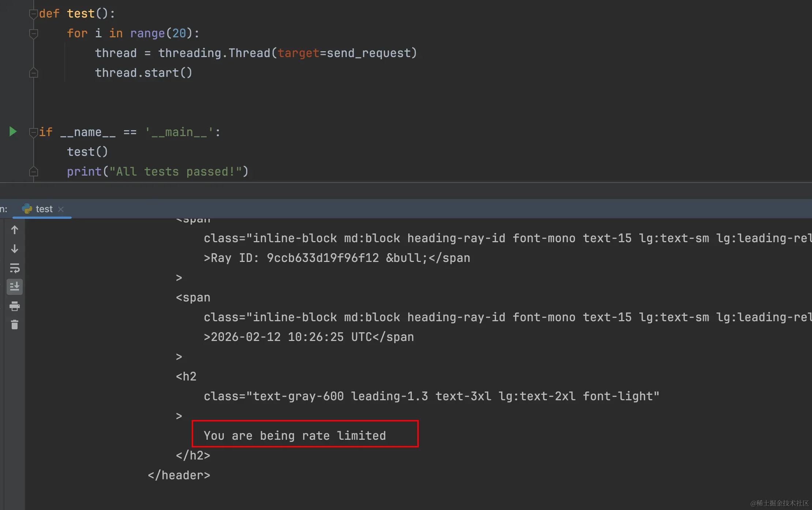The height and width of the screenshot is (510, 812).
Task: Click the green Run gutter arrow
Action: point(13,131)
